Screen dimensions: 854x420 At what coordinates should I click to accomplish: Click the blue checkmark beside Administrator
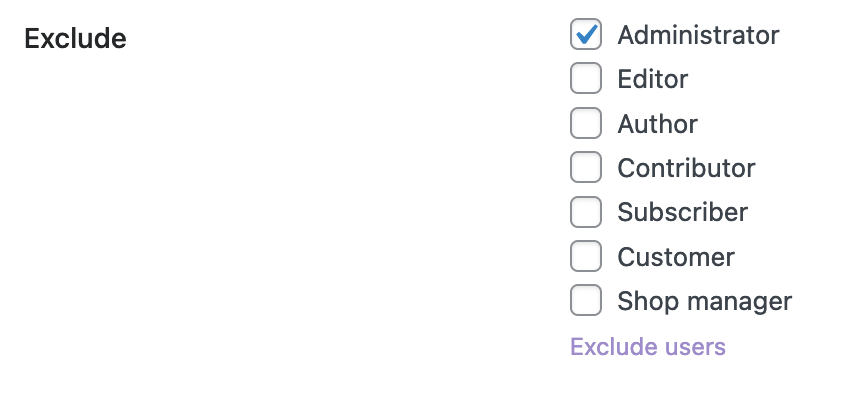coord(588,33)
